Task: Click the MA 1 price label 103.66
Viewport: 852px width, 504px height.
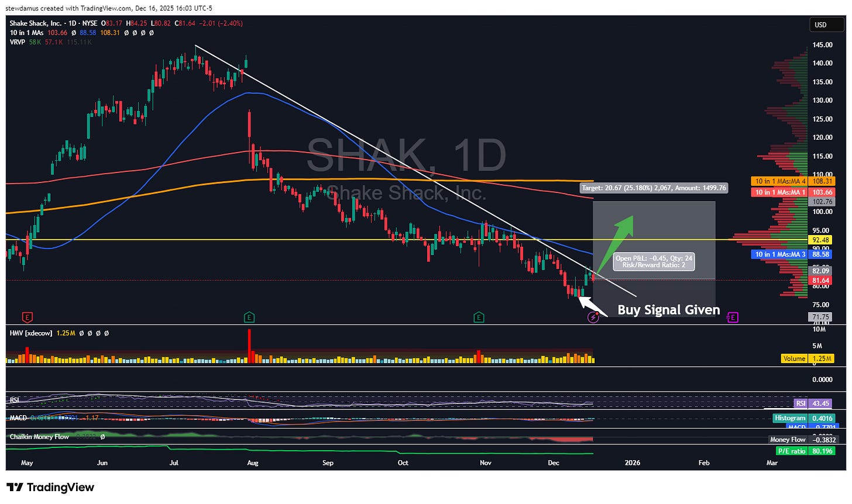Action: click(792, 192)
